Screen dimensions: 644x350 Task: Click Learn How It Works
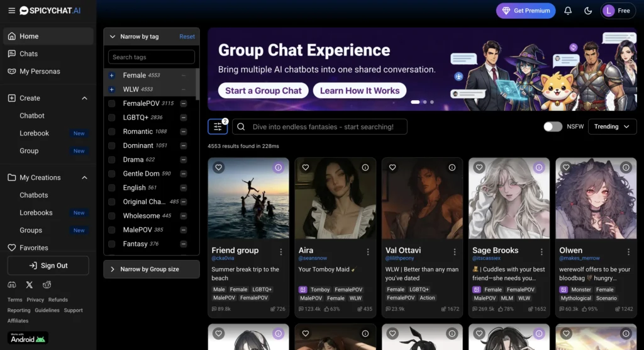point(360,91)
